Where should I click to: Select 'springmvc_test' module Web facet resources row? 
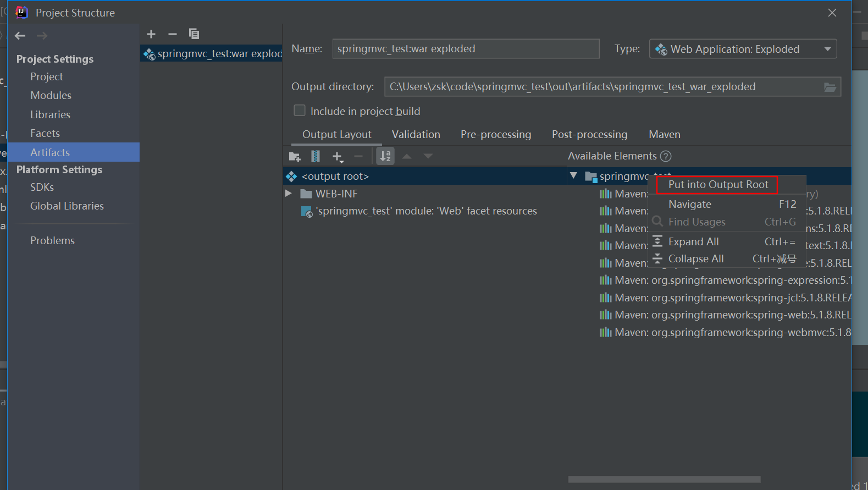(x=425, y=211)
